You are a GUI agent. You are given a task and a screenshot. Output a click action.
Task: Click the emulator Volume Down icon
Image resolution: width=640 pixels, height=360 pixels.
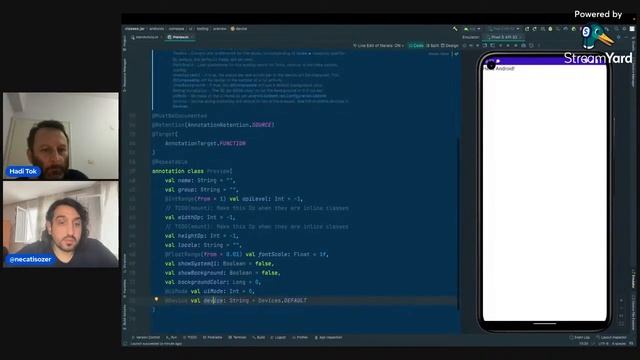pyautogui.click(x=478, y=46)
